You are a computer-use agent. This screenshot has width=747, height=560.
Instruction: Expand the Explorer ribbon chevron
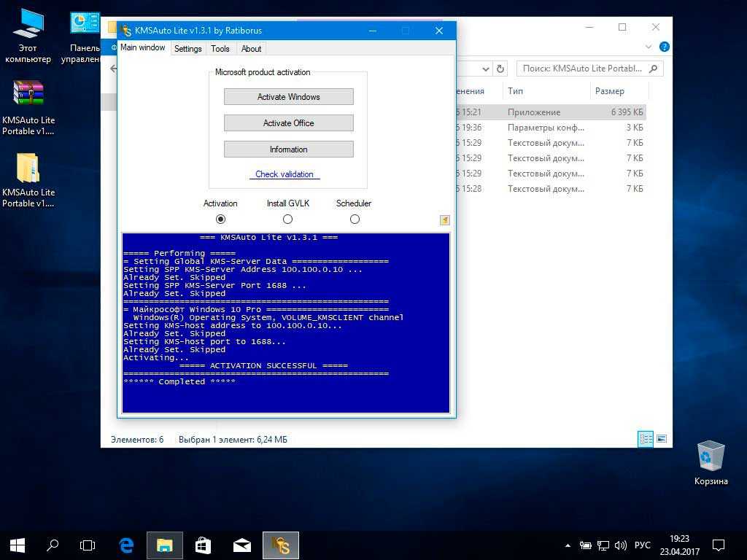(x=648, y=47)
